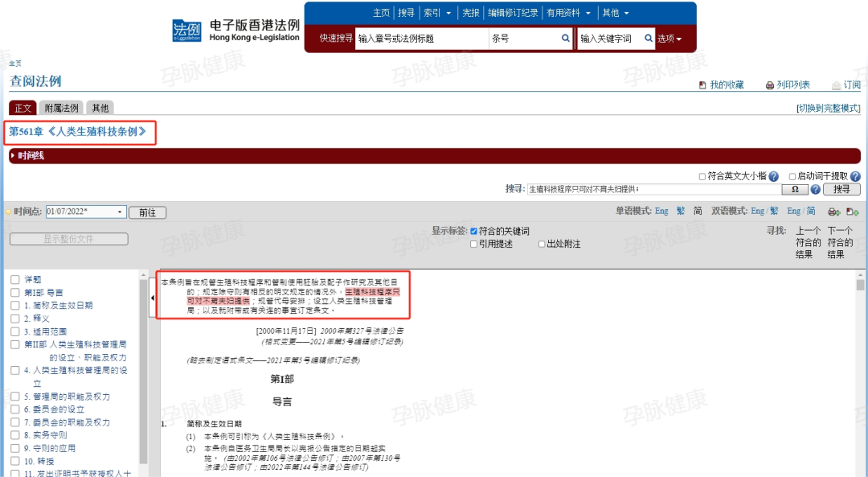Viewport: 868px width, 477px height.
Task: Click the 前往 button
Action: pos(147,212)
